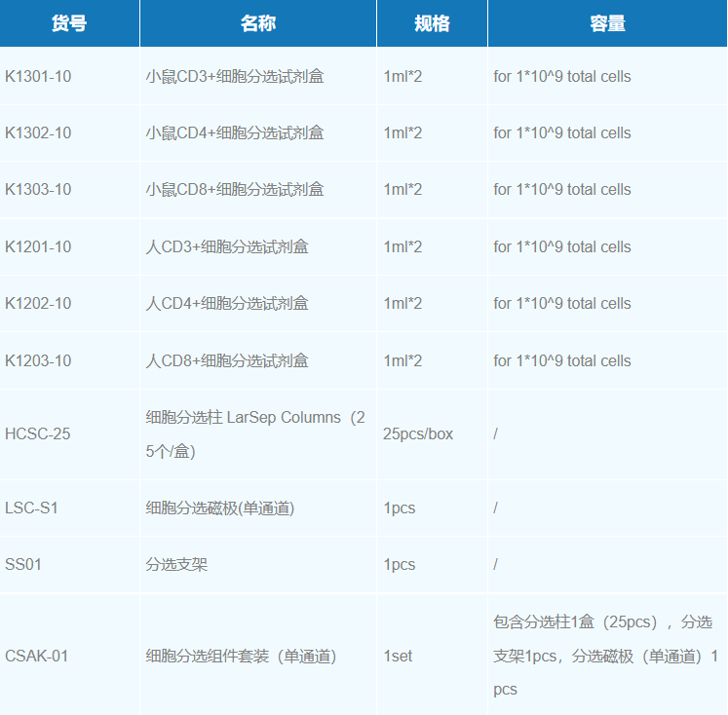
Task: Click 人CD8+细胞分选试剂盒 product name
Action: click(226, 360)
